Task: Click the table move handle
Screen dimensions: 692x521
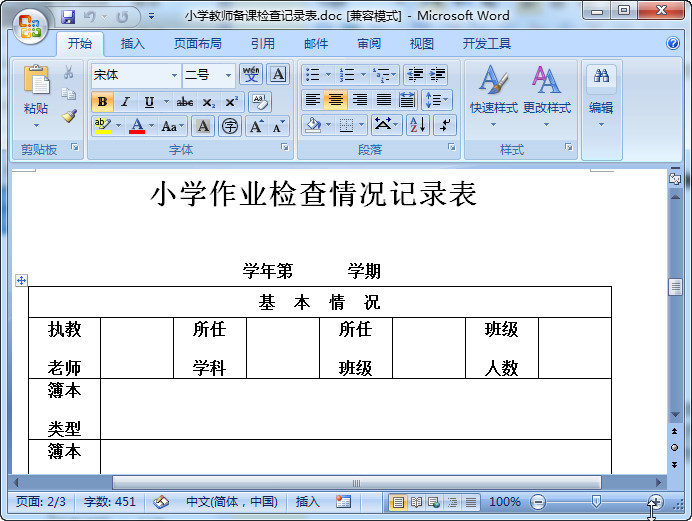Action: coord(21,280)
